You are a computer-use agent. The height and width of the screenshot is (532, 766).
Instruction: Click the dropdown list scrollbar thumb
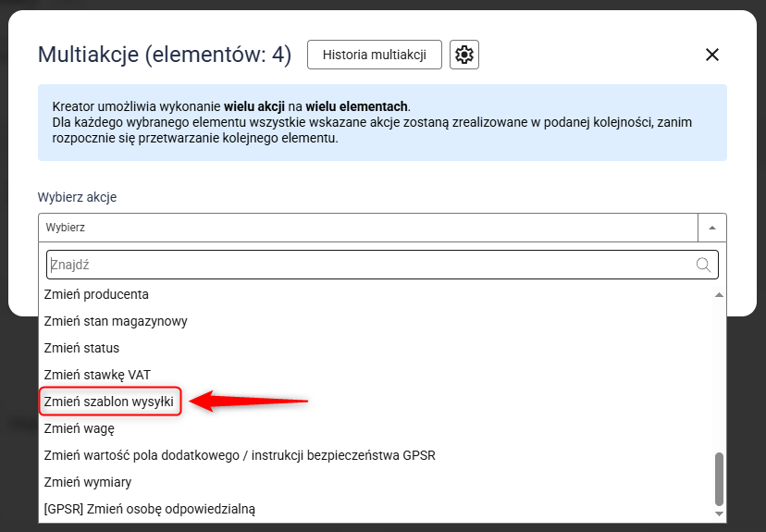pos(719,477)
